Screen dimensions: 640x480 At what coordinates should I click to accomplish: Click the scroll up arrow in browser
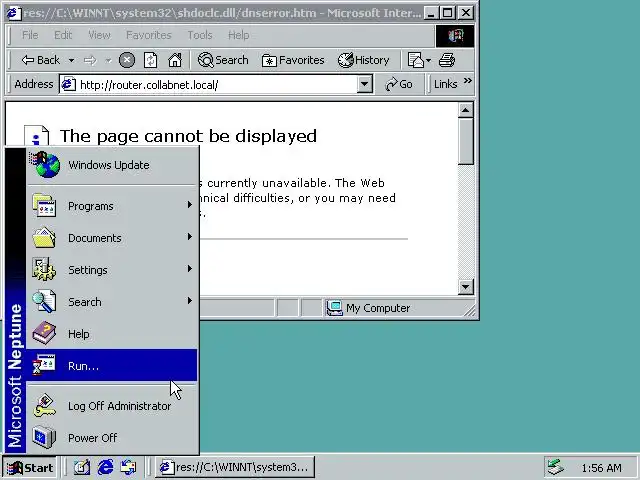(x=466, y=110)
